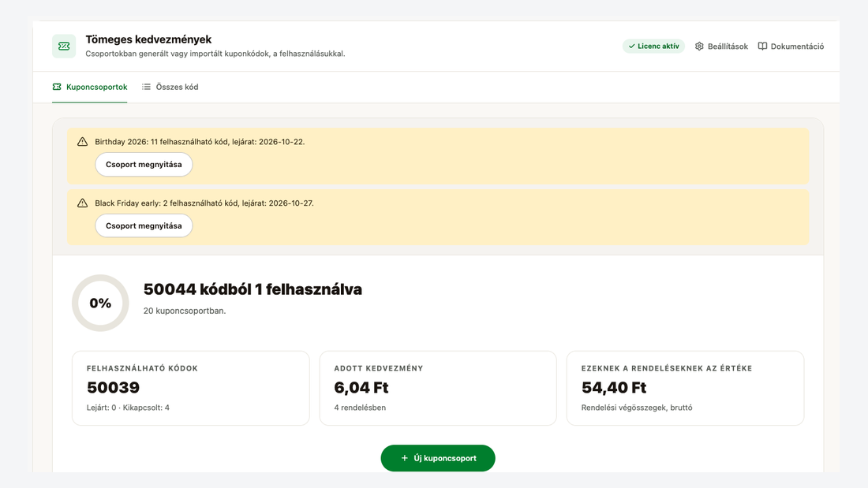This screenshot has height=488, width=868.
Task: Click the coupon ticket app logo icon
Action: 64,47
